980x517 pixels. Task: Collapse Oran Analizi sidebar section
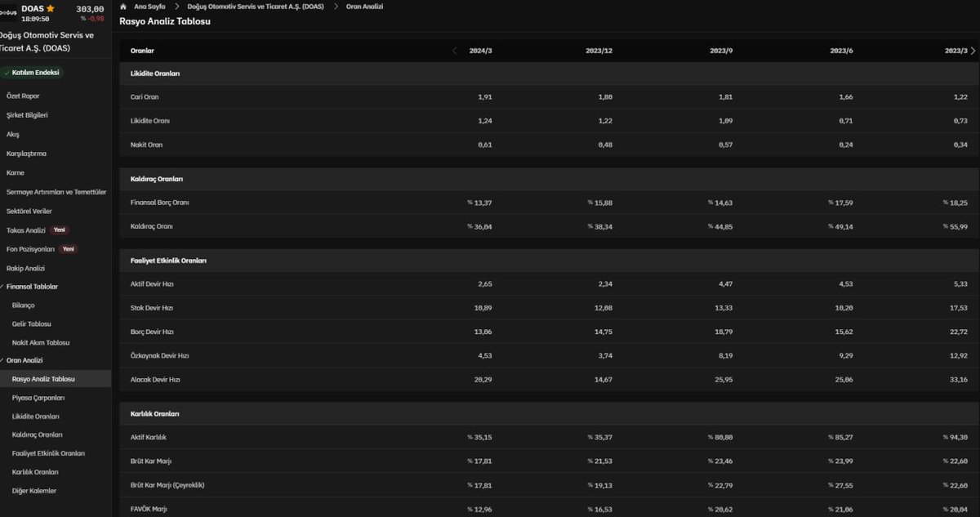pyautogui.click(x=24, y=360)
